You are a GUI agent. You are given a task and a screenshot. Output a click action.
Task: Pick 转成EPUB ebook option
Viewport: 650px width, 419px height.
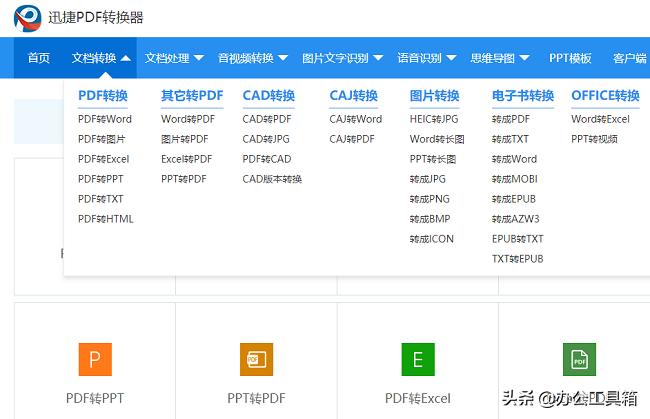[514, 199]
